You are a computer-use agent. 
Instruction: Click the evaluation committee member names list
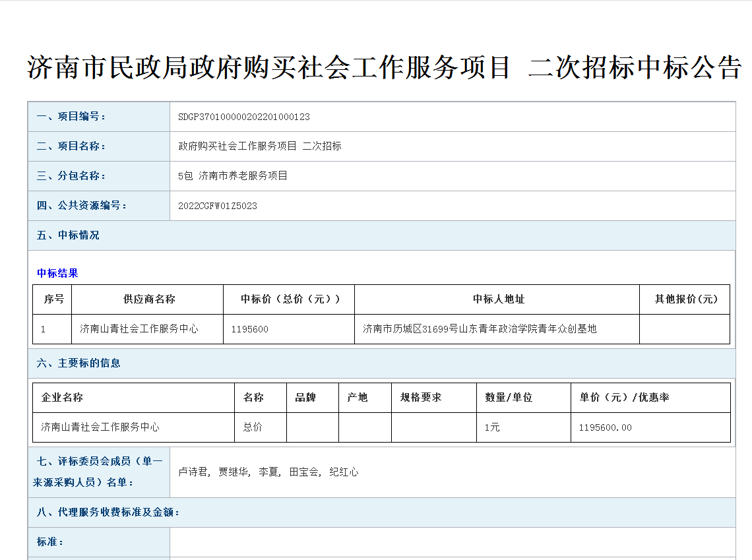pyautogui.click(x=268, y=472)
